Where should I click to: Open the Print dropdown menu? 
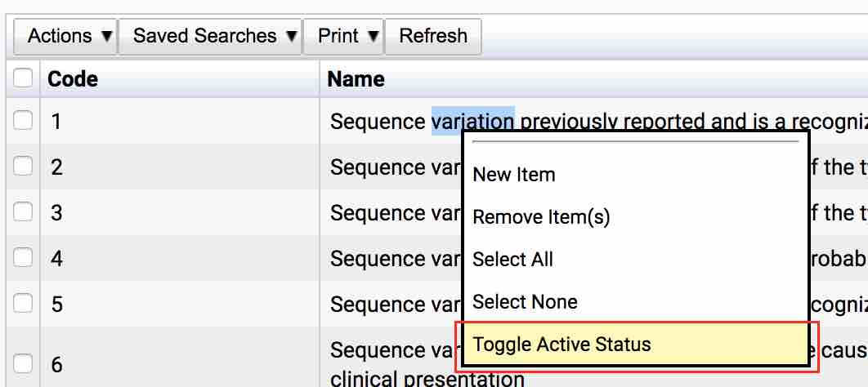[348, 36]
